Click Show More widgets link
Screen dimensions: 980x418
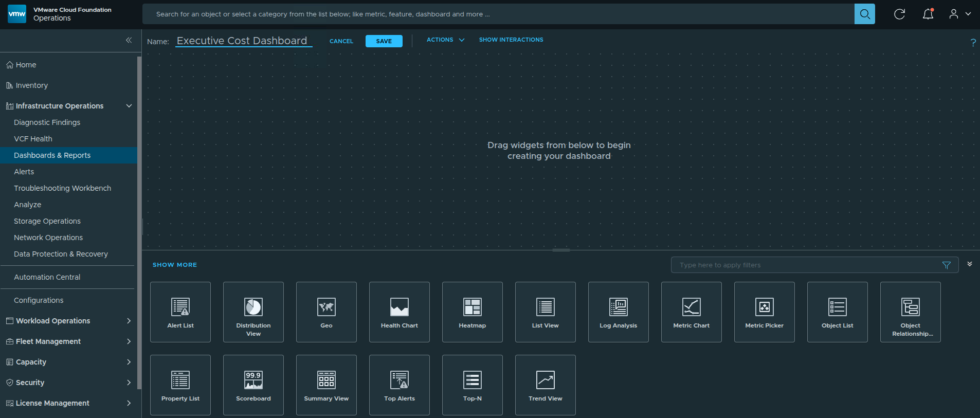(175, 265)
